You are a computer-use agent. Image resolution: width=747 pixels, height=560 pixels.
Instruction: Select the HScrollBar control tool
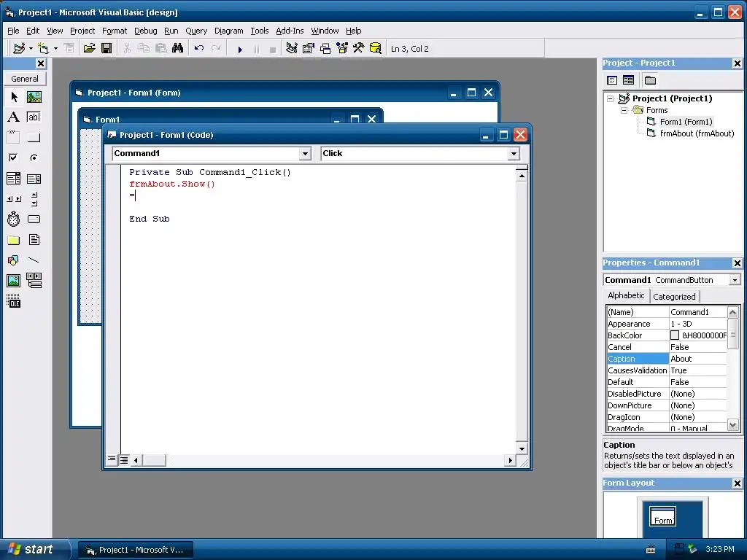[14, 198]
